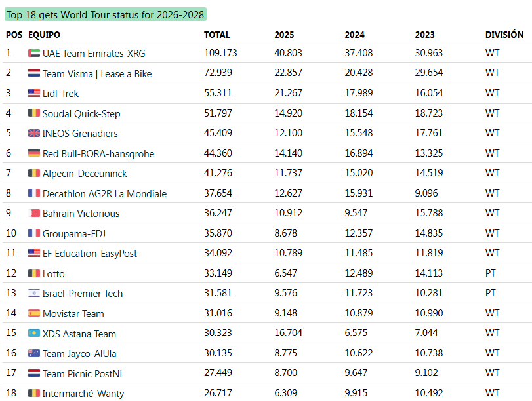Click the US flag beside Lidl-Trek
532x401 pixels.
pyautogui.click(x=34, y=93)
